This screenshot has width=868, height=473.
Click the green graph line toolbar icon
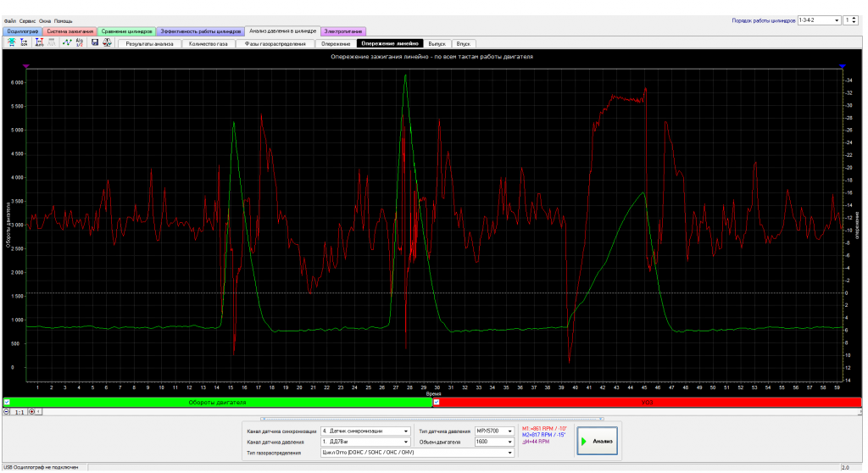coord(67,42)
